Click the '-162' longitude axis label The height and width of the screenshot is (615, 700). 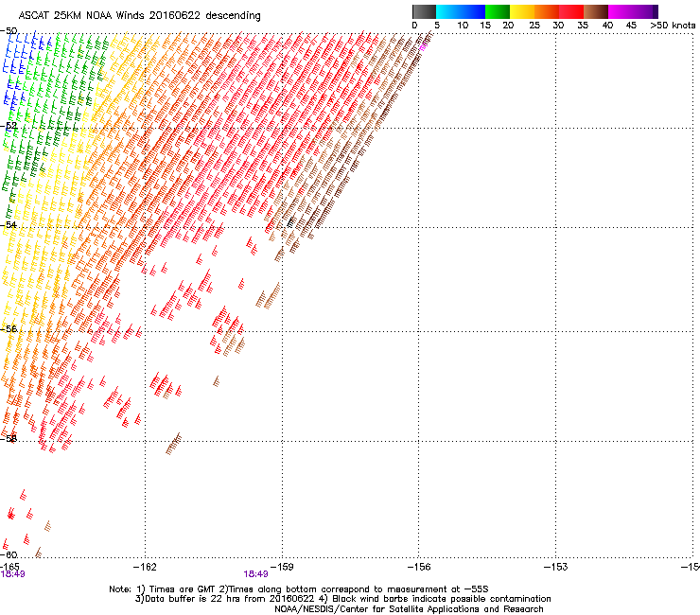point(145,567)
